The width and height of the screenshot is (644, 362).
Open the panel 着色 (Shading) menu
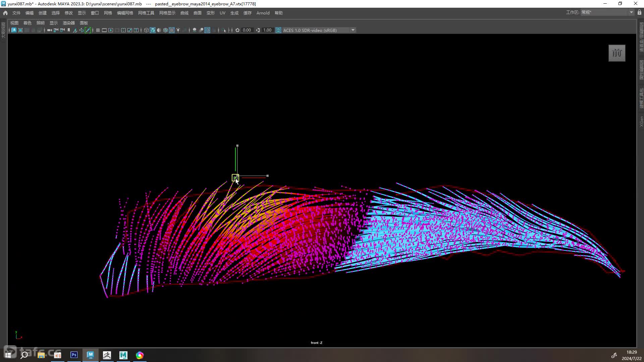(x=28, y=23)
